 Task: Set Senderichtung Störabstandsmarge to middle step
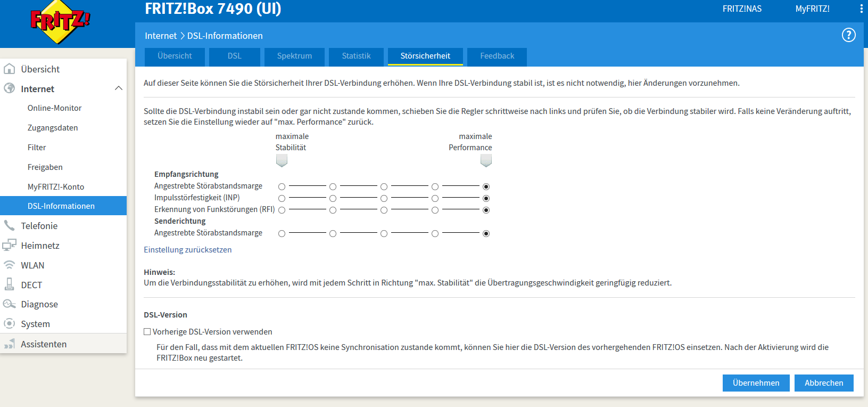tap(384, 233)
